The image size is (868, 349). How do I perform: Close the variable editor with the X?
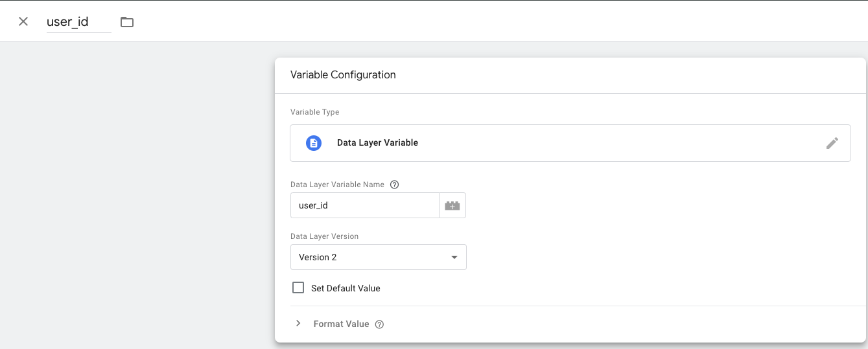tap(23, 21)
